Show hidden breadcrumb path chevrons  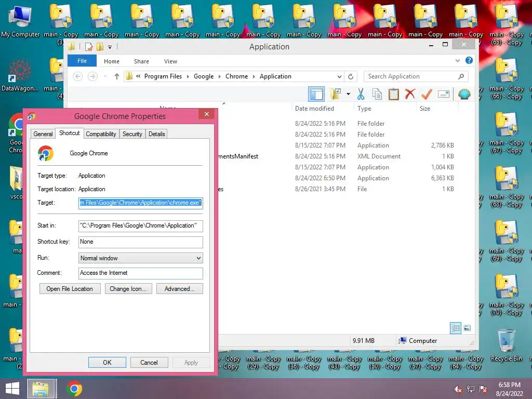tap(138, 76)
